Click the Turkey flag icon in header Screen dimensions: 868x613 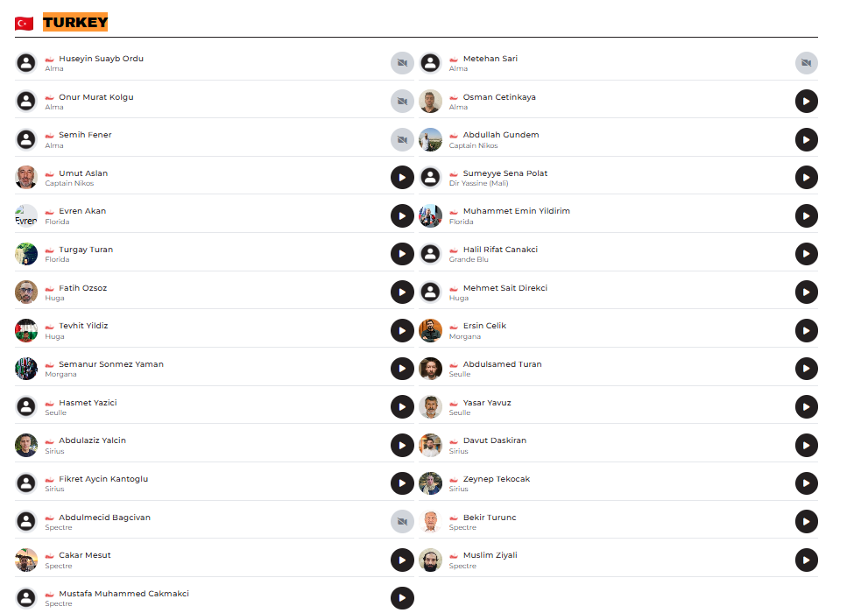(25, 24)
